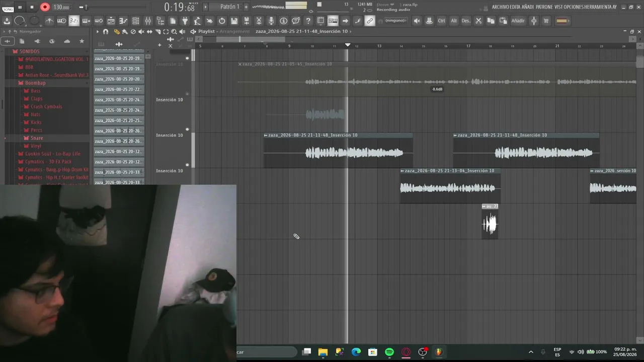This screenshot has height=362, width=644.
Task: Click the Alt shortcut button
Action: tap(454, 21)
